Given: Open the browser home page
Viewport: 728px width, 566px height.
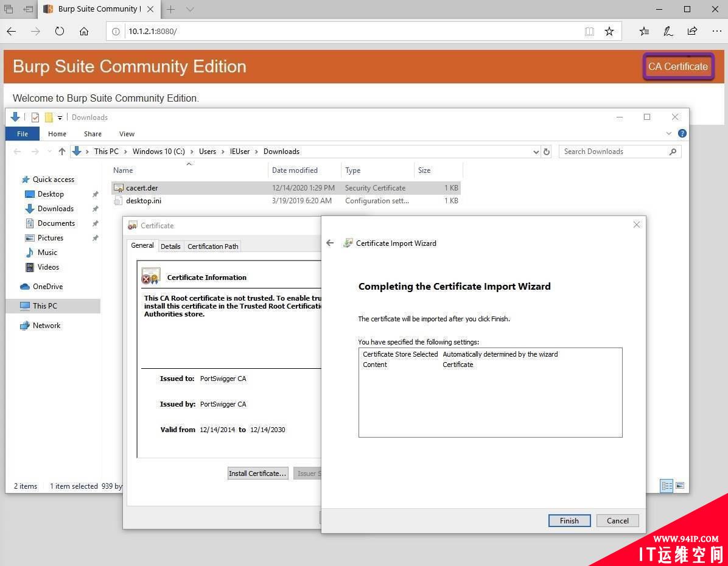Looking at the screenshot, I should click(83, 31).
